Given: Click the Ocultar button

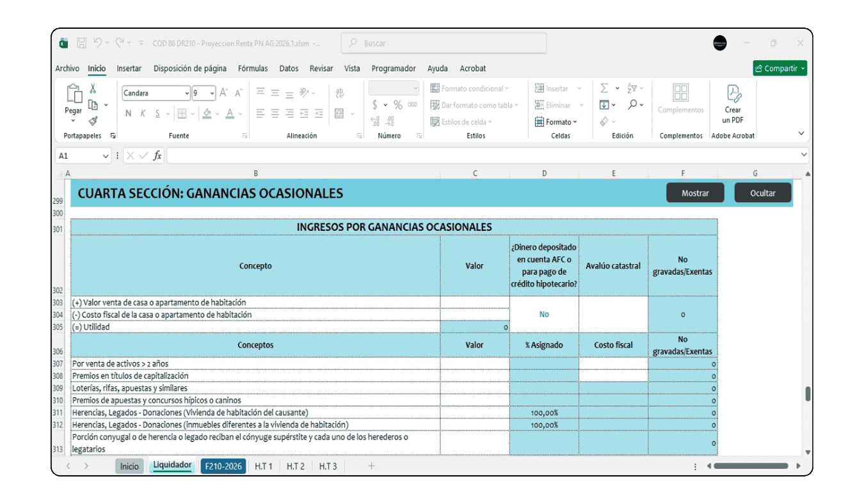Looking at the screenshot, I should [x=763, y=193].
